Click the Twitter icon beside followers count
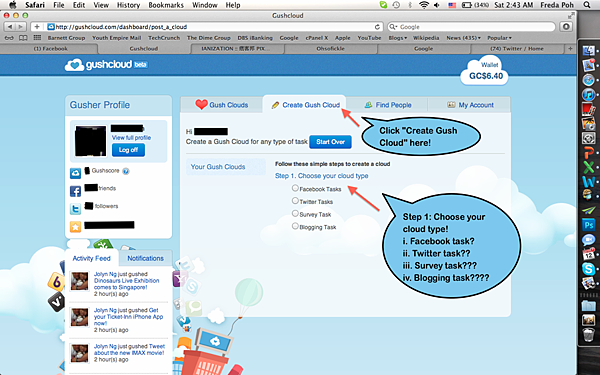The width and height of the screenshot is (600, 375). click(x=75, y=209)
